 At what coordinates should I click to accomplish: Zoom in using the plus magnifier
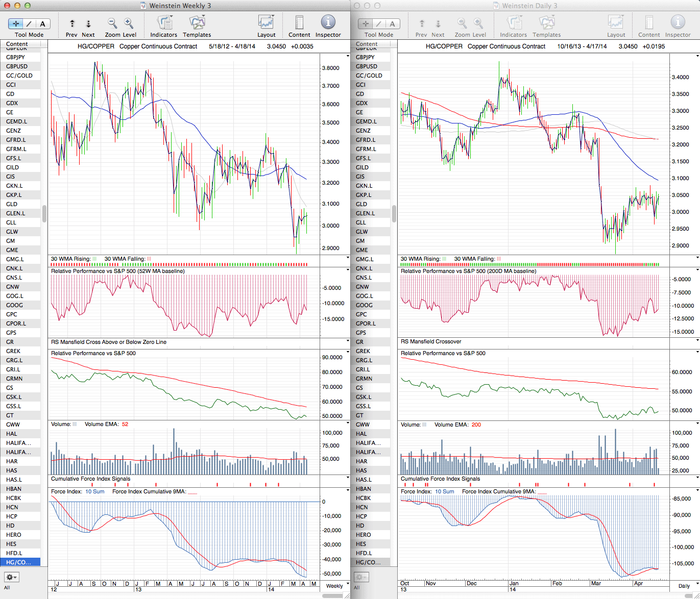(x=129, y=23)
